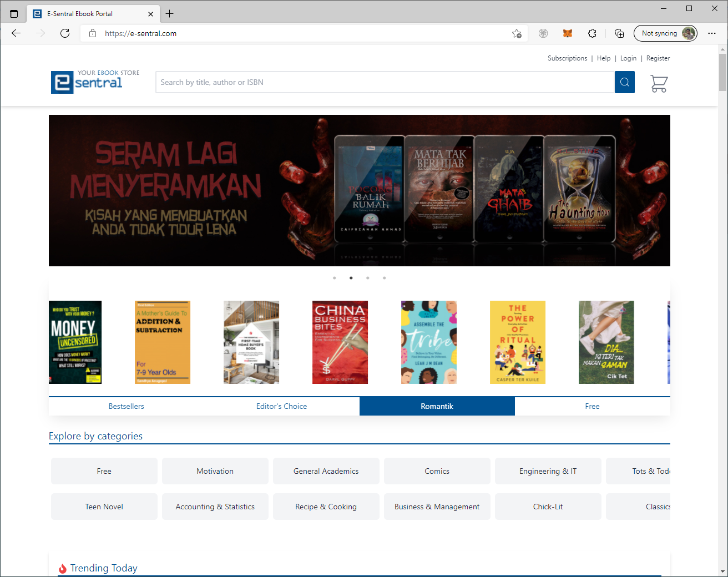Open China Business Bites book cover
The width and height of the screenshot is (728, 577).
click(x=340, y=342)
